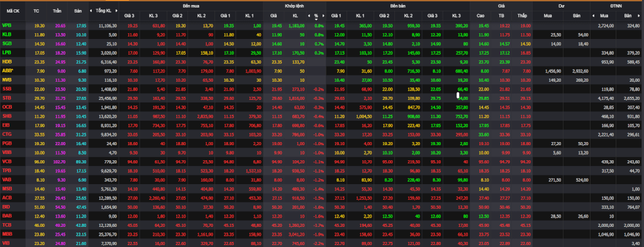The image size is (644, 247).
Task: Click the Khớp lệnh KL column header
Action: [x=296, y=16]
